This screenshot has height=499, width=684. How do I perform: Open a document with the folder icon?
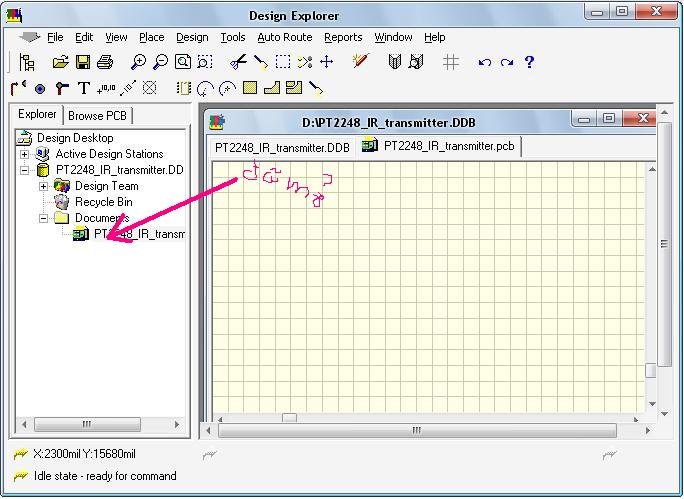pos(60,62)
